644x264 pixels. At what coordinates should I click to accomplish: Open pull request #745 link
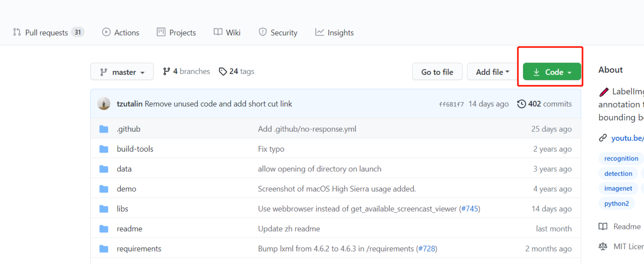tap(469, 209)
